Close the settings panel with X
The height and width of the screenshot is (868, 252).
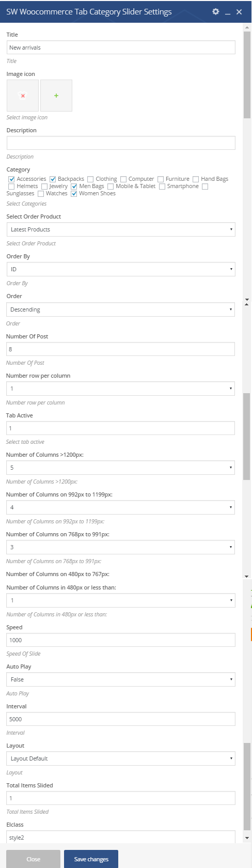pos(239,11)
